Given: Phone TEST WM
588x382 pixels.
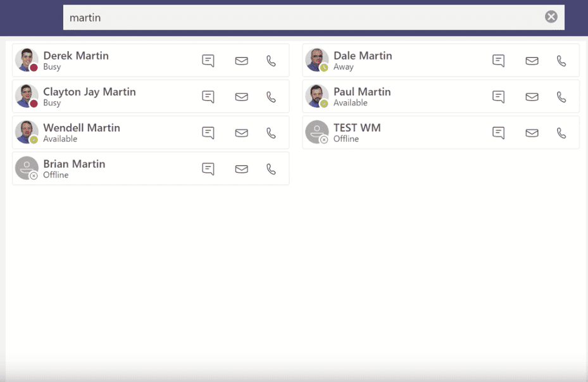Looking at the screenshot, I should [x=563, y=132].
